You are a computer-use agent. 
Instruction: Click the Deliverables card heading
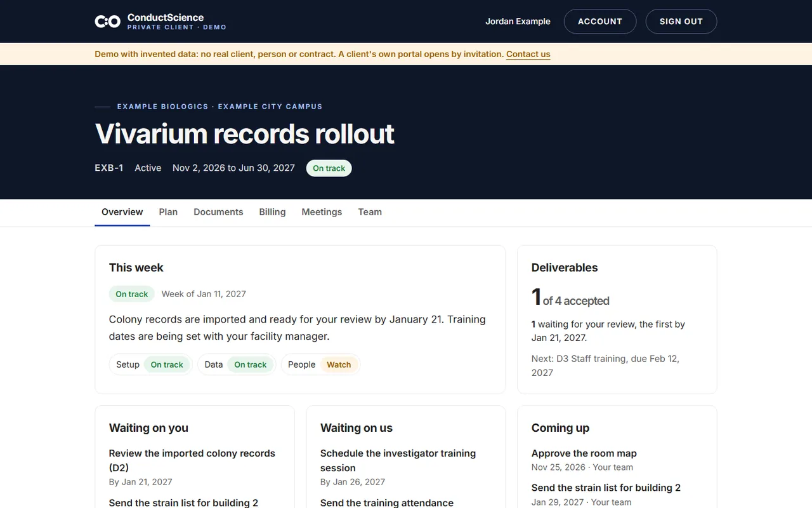565,267
